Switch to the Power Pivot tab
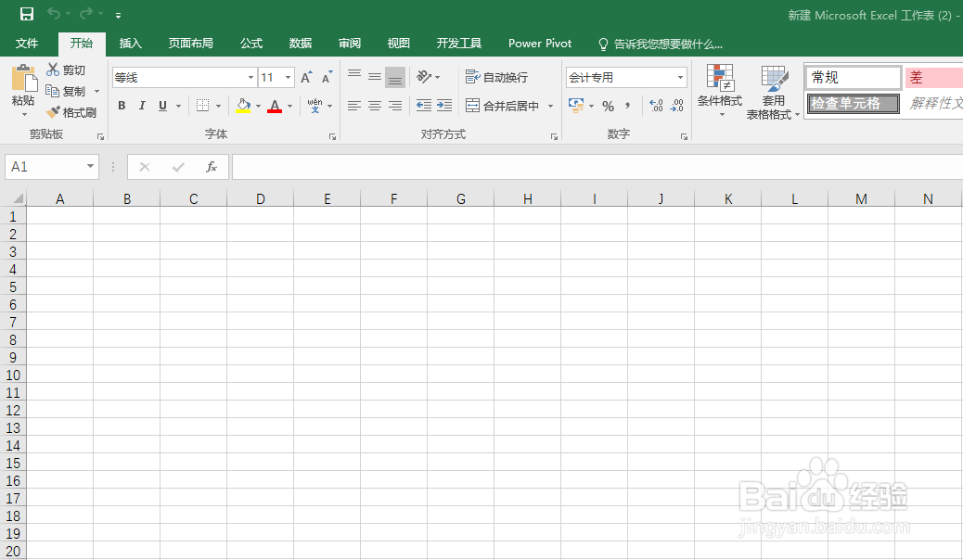The image size is (963, 560). coord(540,44)
